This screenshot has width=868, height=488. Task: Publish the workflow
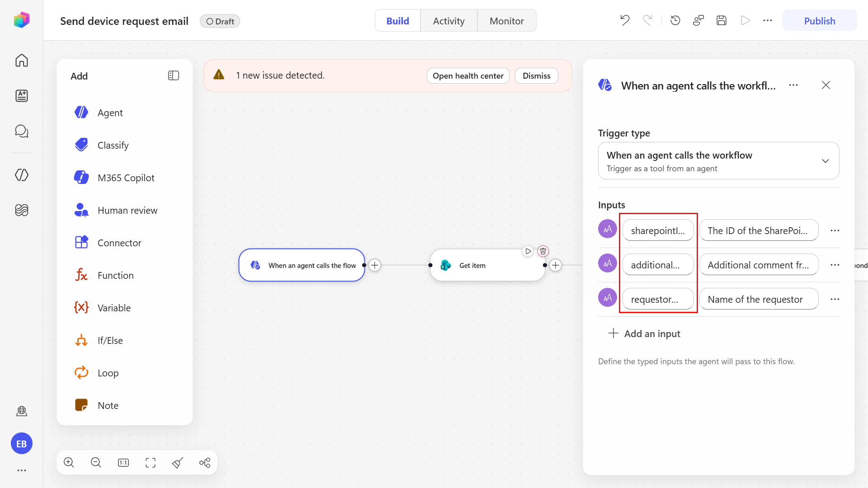click(x=820, y=21)
